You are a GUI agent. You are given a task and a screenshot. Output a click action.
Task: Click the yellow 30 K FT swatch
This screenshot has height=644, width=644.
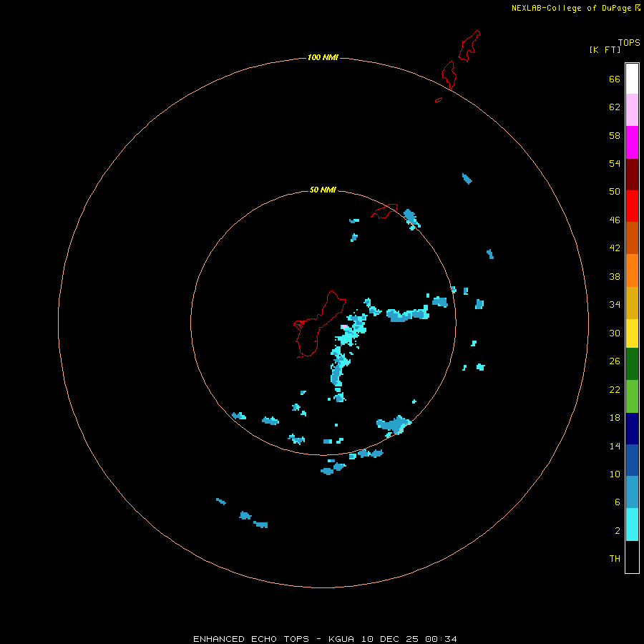point(632,333)
